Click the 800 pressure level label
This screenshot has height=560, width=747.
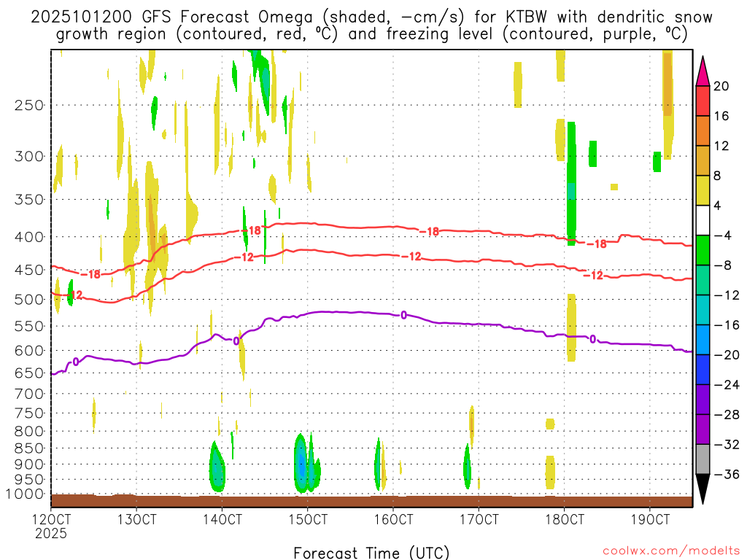29,431
